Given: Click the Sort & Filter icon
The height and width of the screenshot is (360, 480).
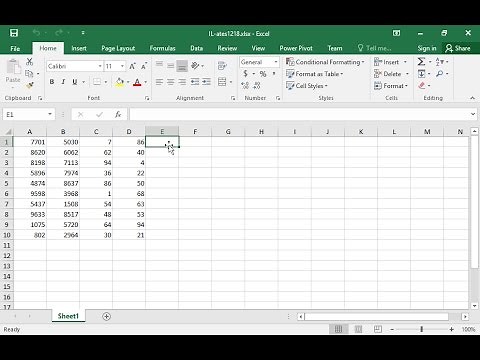Looking at the screenshot, I should pyautogui.click(x=440, y=62).
